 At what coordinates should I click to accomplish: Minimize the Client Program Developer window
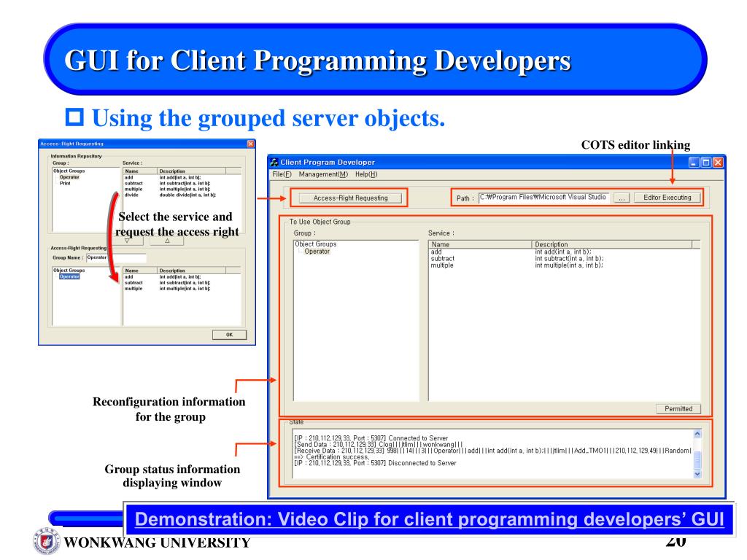coord(694,163)
